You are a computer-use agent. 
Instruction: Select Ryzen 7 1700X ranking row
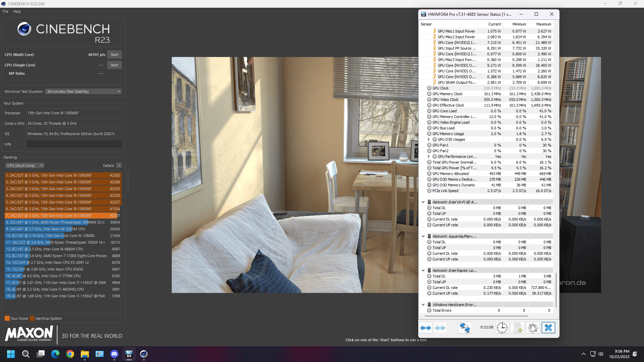[63, 256]
